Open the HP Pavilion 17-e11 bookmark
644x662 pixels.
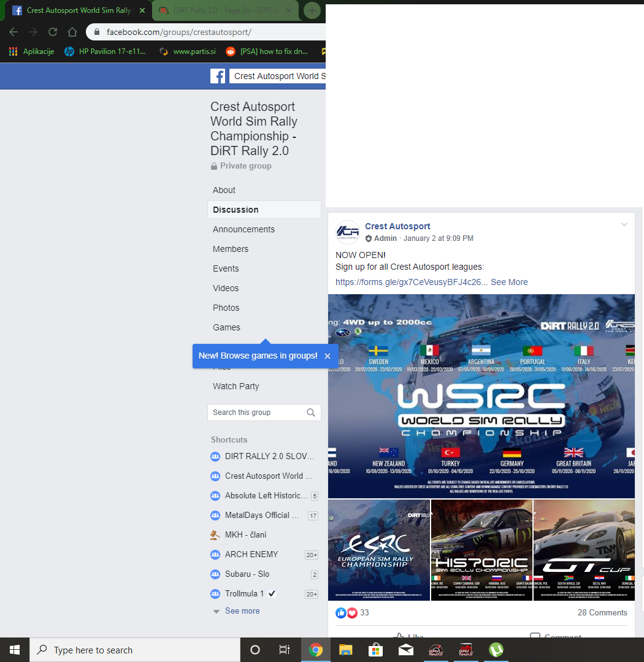click(x=105, y=51)
